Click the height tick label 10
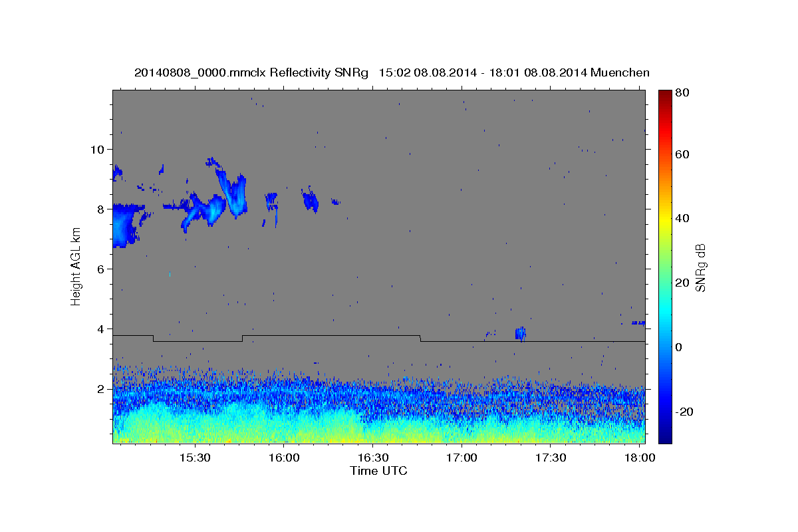Image resolution: width=798 pixels, height=532 pixels. (98, 149)
